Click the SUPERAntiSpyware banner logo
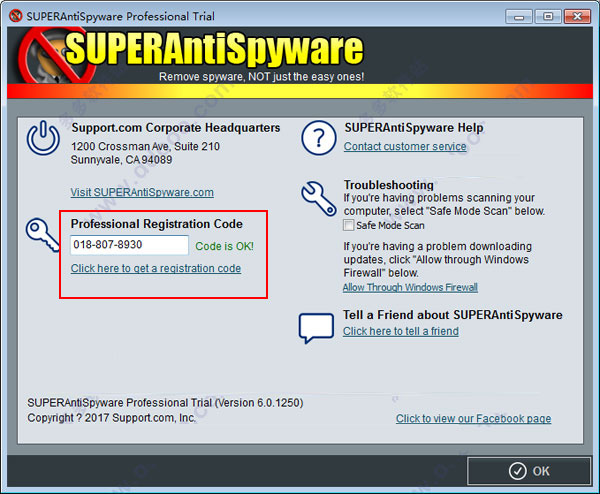Viewport: 600px width, 494px height. (x=191, y=55)
